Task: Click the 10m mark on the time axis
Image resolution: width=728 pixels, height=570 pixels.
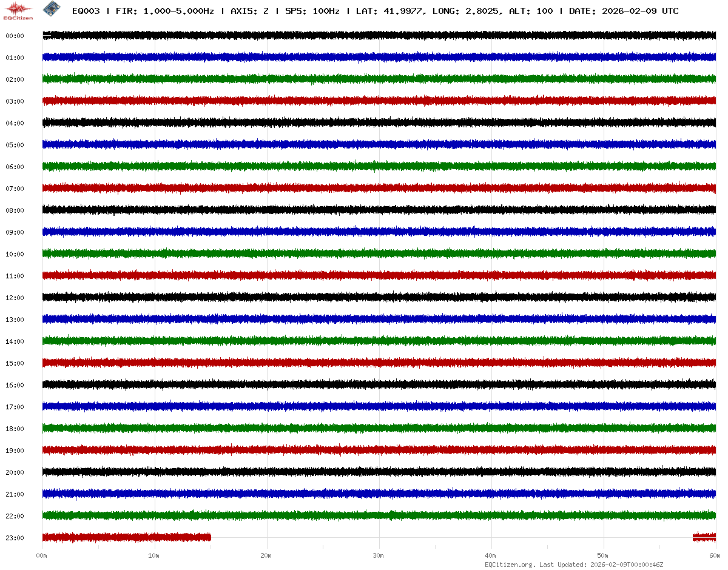Action: 154,555
